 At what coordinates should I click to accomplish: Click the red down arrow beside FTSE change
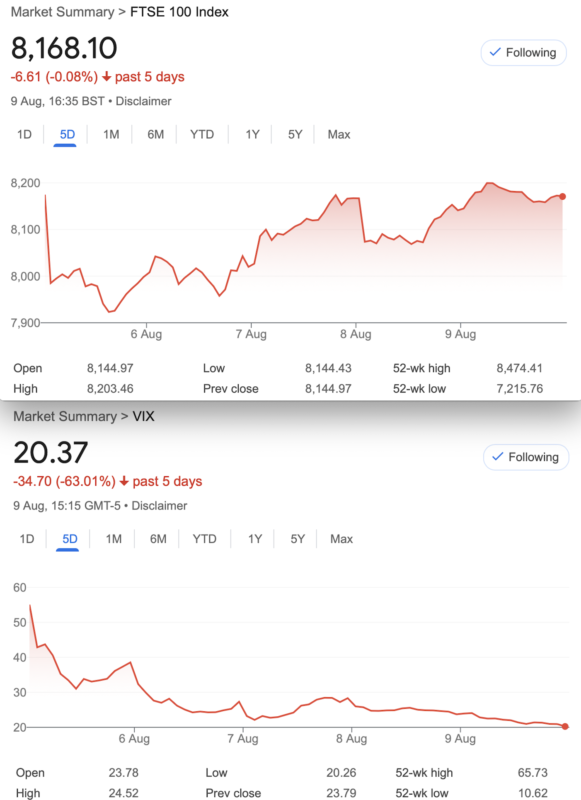[106, 77]
